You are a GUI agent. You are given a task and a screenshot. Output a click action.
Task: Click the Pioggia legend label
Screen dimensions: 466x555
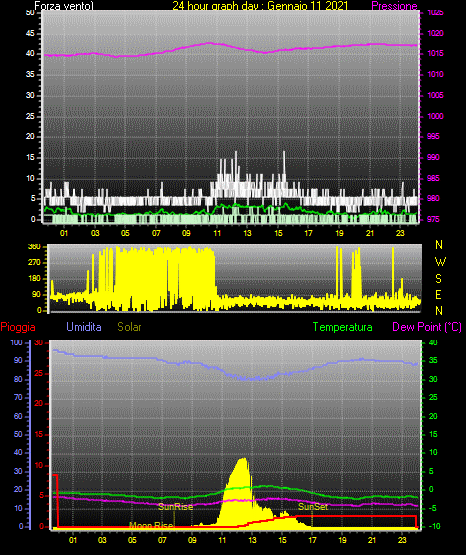(x=18, y=327)
